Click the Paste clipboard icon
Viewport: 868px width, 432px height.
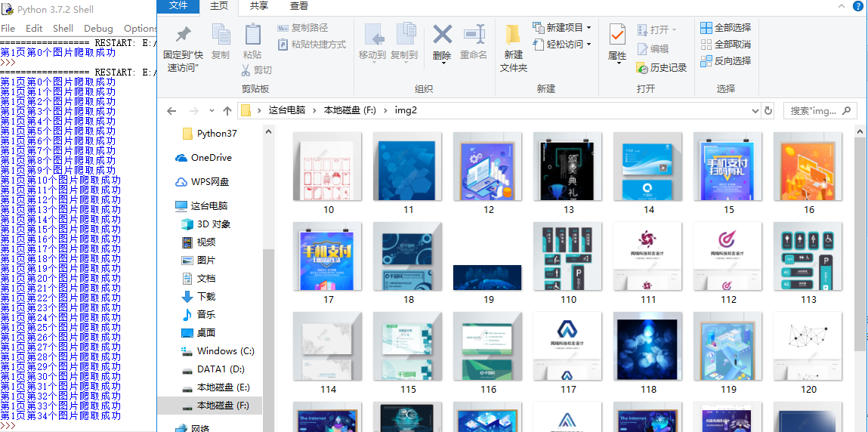[x=252, y=34]
